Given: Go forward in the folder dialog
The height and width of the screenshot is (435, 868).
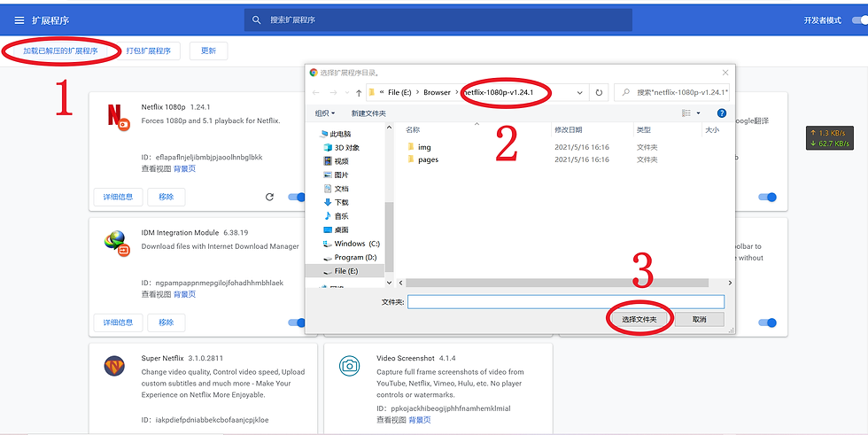Looking at the screenshot, I should [333, 92].
